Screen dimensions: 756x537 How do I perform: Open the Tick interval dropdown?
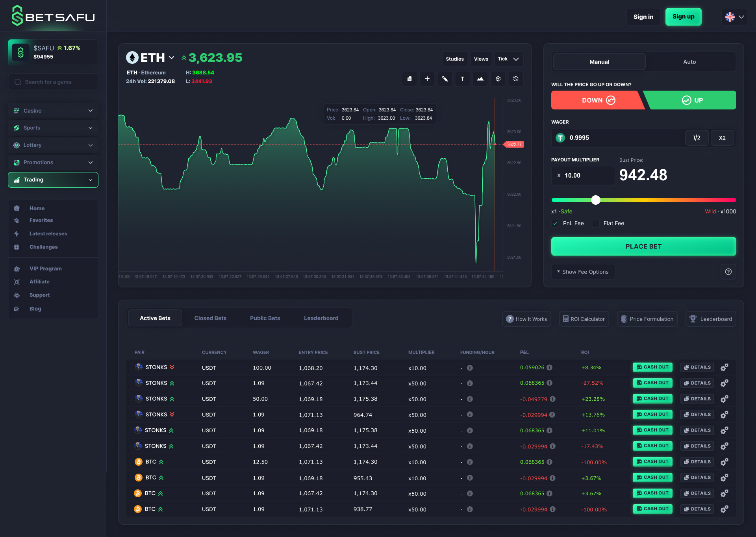coord(508,59)
